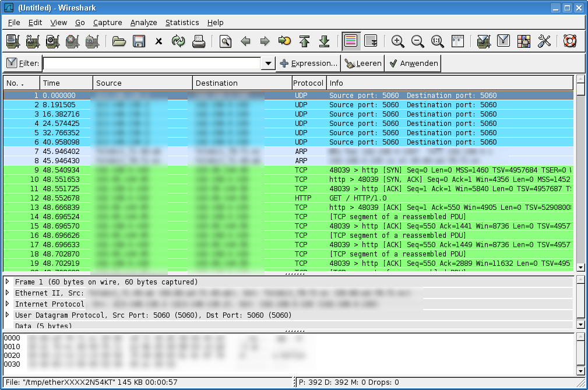Sort by the Info column header
Screen dimensions: 588x390
(x=450, y=83)
